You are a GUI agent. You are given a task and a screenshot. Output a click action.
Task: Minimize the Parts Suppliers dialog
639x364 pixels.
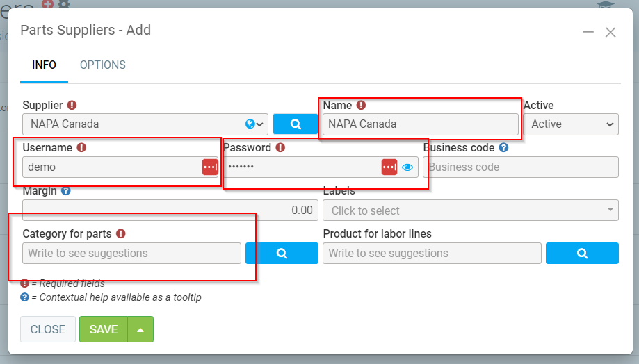[588, 32]
